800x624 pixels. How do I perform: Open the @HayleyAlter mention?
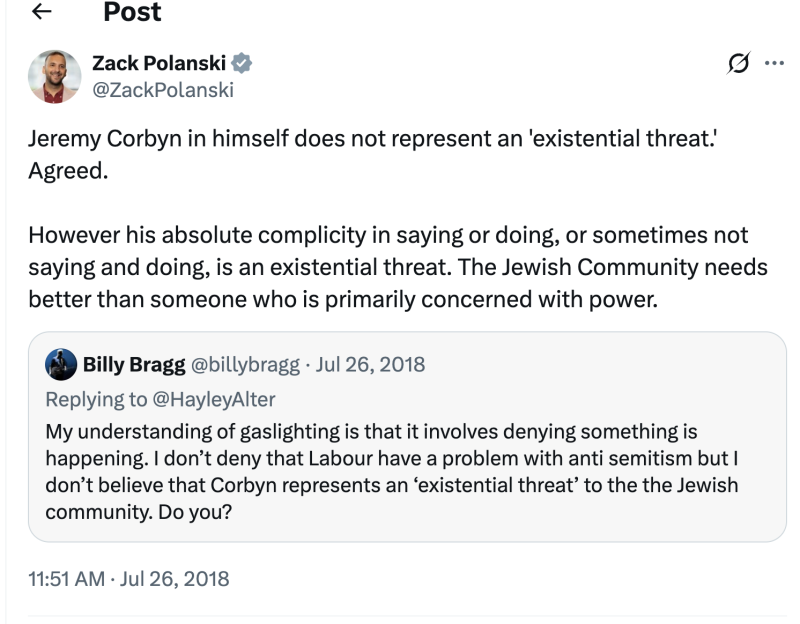[x=215, y=399]
